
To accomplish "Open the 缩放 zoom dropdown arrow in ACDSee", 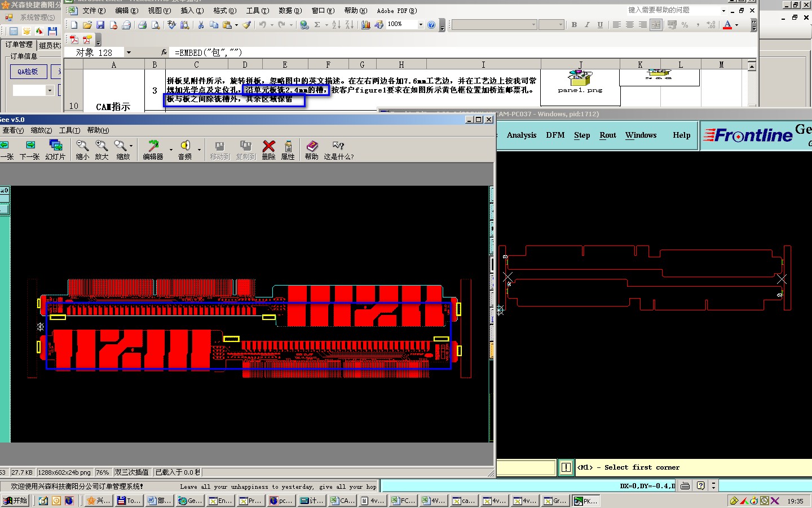I will pos(131,146).
